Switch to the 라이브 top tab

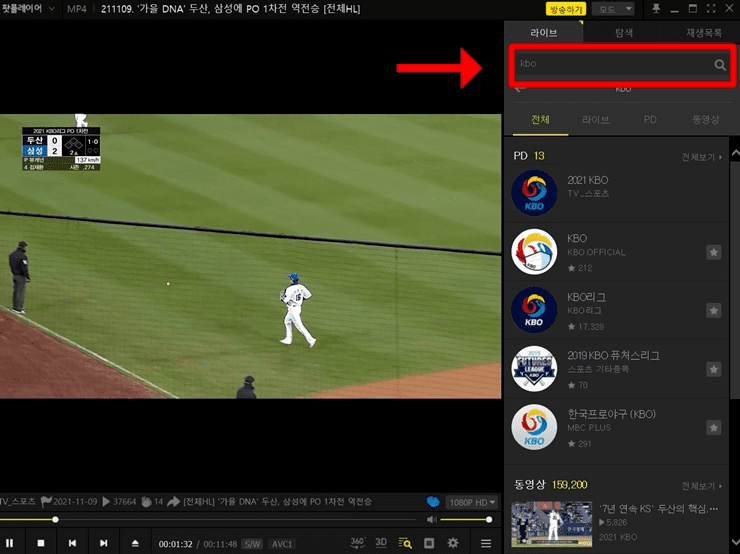point(544,33)
